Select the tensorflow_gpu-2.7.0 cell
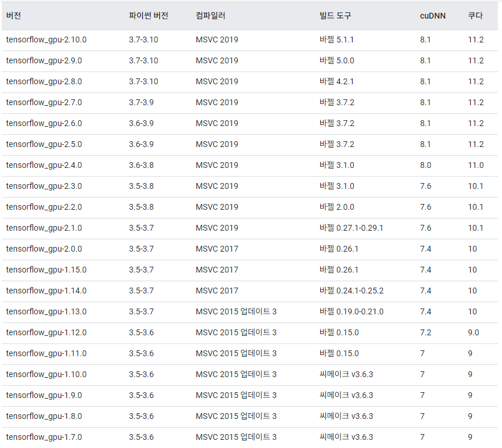The width and height of the screenshot is (502, 448). click(44, 102)
